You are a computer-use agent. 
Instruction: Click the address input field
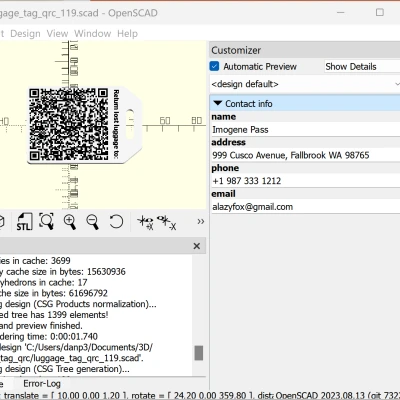pos(306,155)
